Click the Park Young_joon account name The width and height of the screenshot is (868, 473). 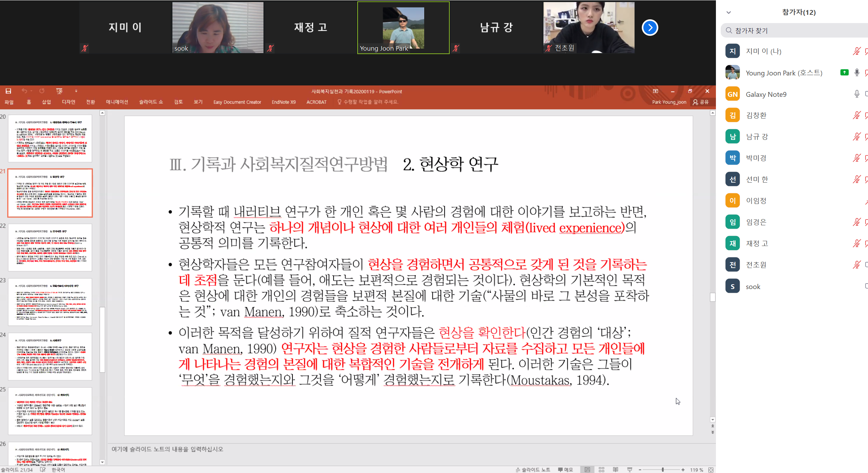tap(669, 102)
